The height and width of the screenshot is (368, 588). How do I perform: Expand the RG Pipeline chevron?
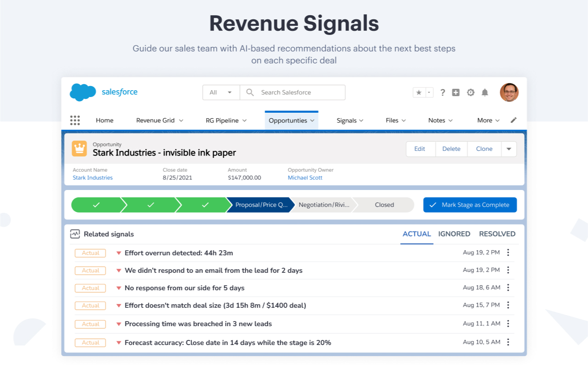tap(244, 121)
